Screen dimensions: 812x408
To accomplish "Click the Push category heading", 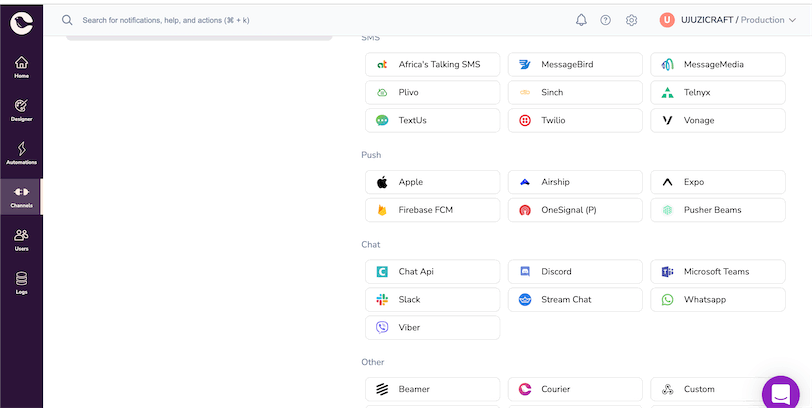I will coord(371,155).
